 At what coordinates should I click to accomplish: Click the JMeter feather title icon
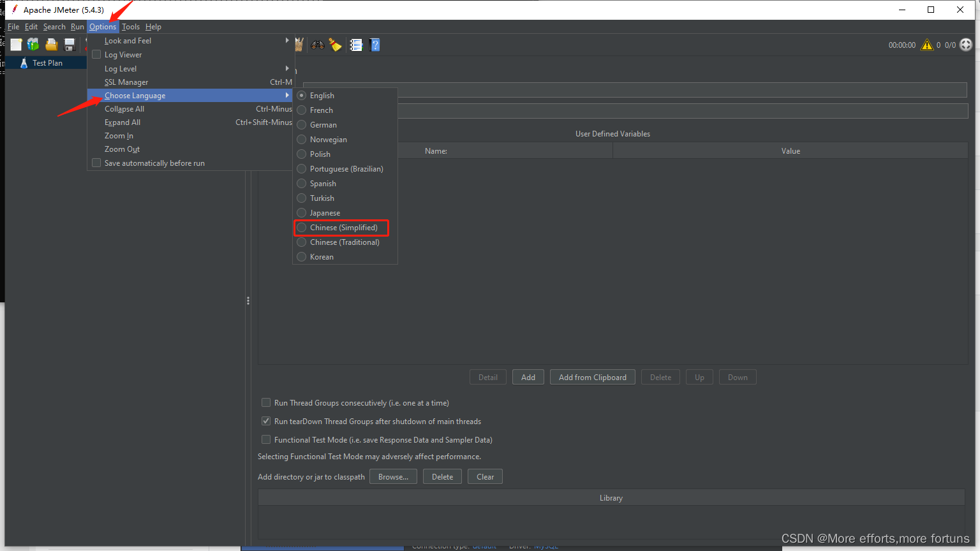coord(14,10)
